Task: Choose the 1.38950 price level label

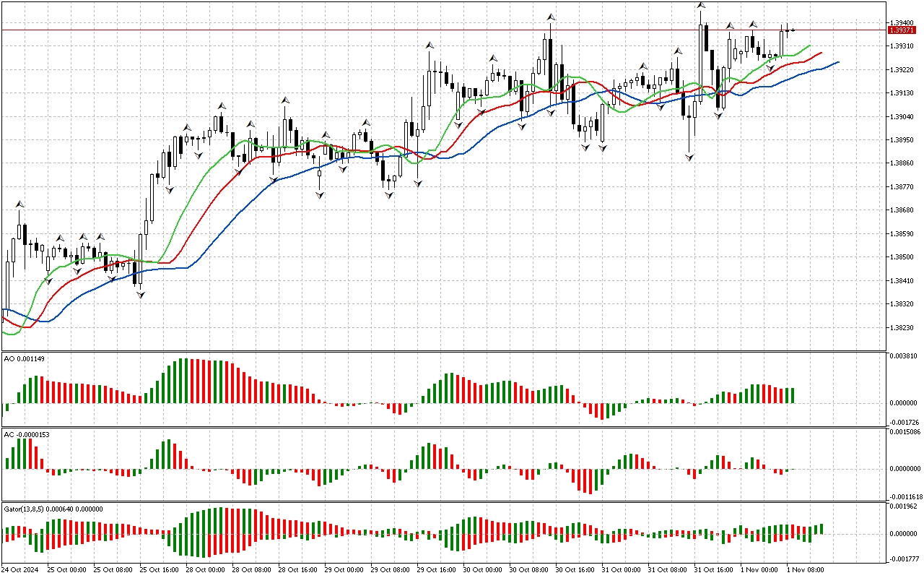Action: pyautogui.click(x=903, y=140)
